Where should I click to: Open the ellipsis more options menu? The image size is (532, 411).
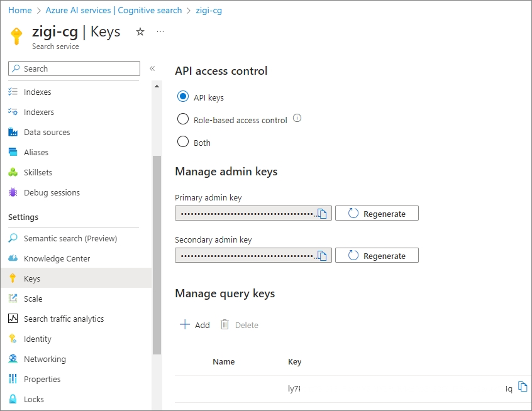[160, 31]
